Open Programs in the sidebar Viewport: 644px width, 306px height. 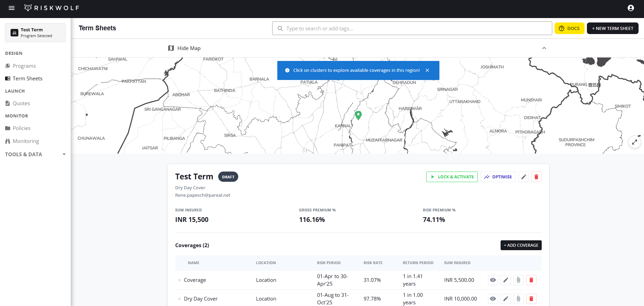point(24,66)
